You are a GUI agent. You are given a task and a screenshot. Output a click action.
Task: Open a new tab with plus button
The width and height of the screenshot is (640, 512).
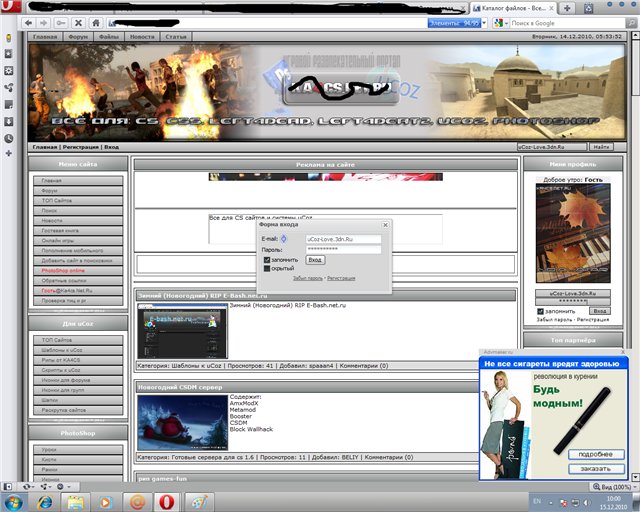[x=567, y=8]
